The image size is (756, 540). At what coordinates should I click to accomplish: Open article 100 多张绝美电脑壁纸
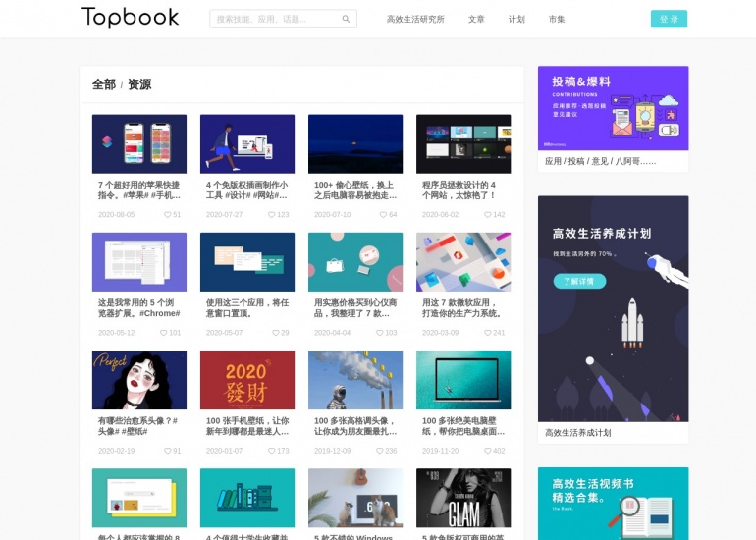click(x=463, y=426)
